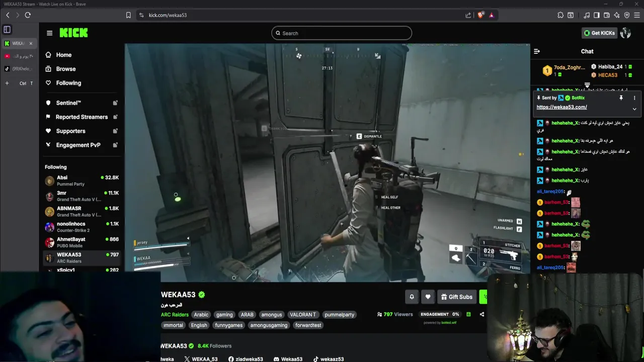Open Brave main menu
Screen dimensions: 644x362
[637, 15]
